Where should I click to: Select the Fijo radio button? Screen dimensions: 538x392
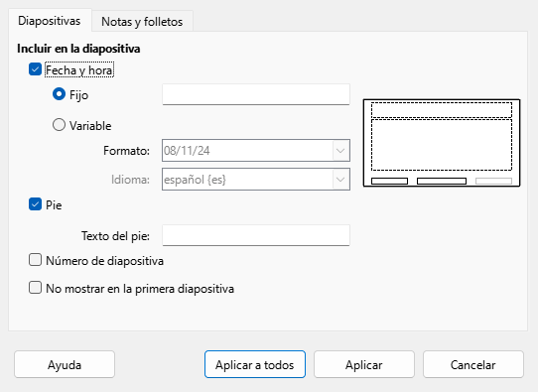click(x=59, y=94)
